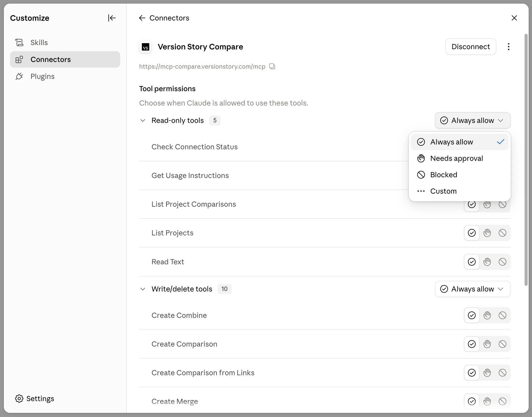Open the Connectors section in sidebar
This screenshot has height=417, width=532.
click(x=65, y=59)
